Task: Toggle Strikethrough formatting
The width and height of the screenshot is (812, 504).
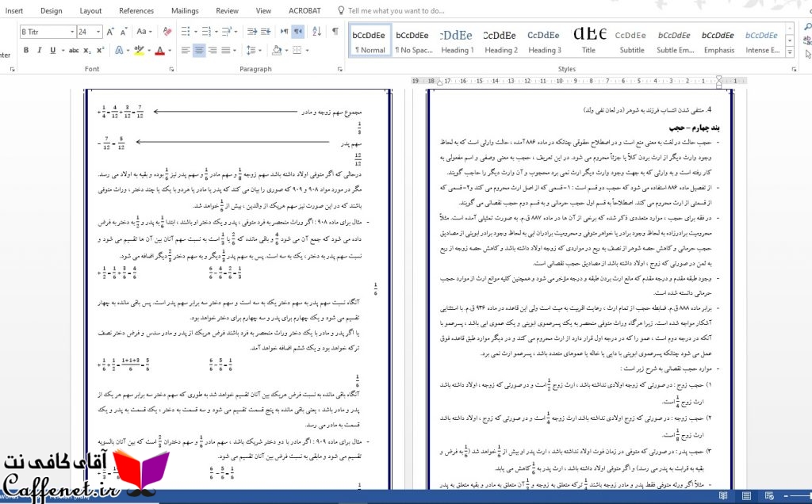Action: 74,50
